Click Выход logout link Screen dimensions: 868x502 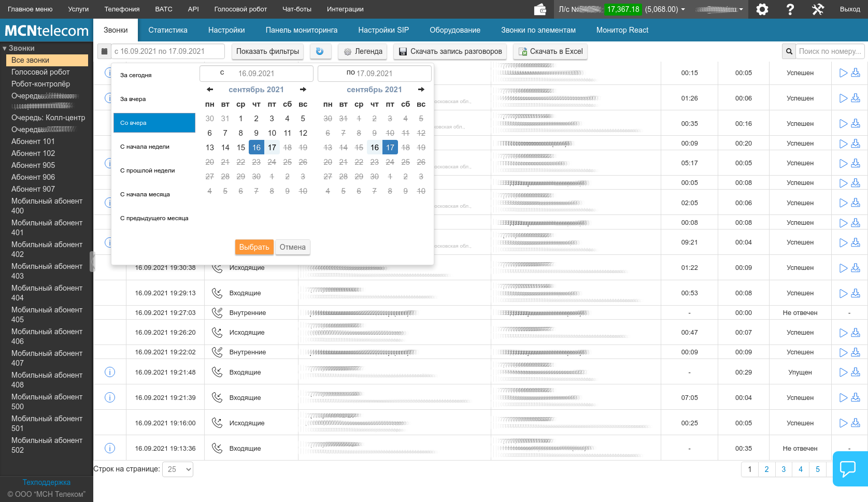pyautogui.click(x=850, y=9)
